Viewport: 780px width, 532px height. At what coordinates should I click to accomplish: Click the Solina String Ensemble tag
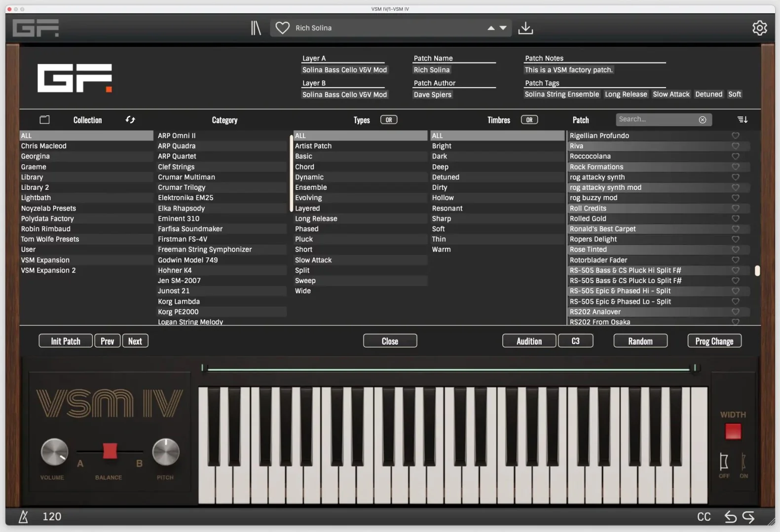562,94
